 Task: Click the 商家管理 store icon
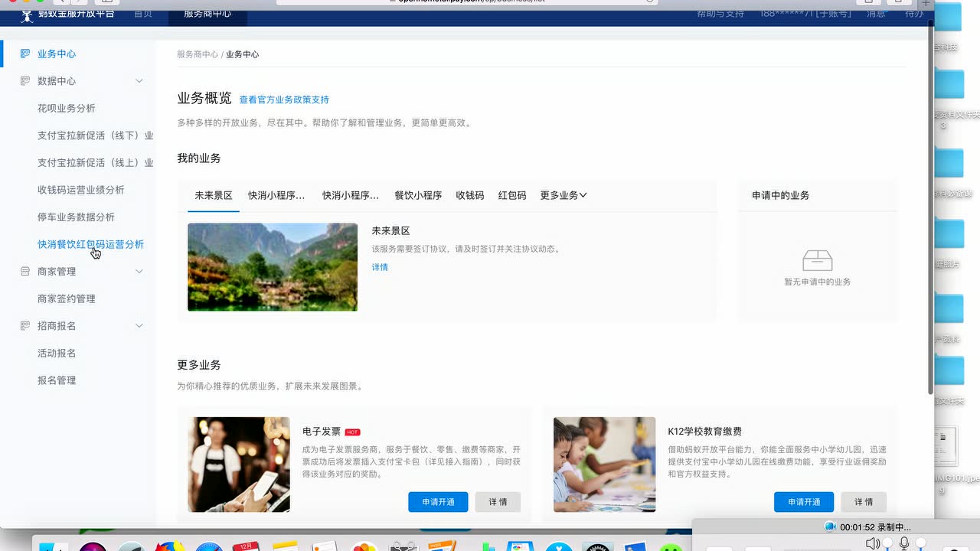[25, 272]
